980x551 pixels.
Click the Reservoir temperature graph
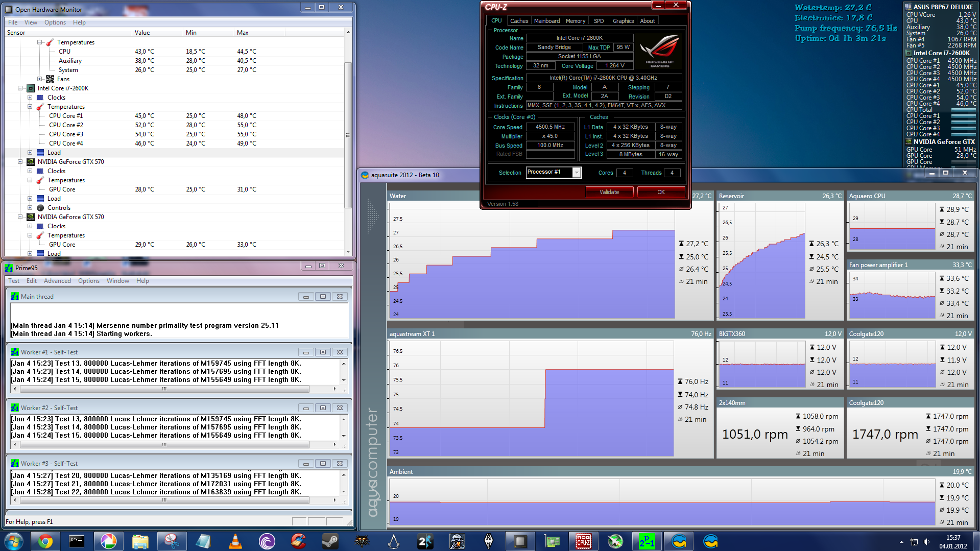pyautogui.click(x=761, y=260)
